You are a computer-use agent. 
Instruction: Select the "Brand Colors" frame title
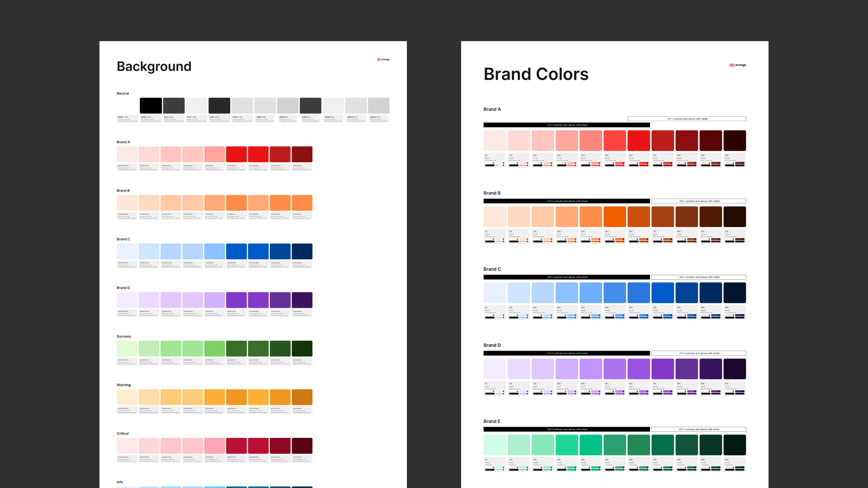[536, 74]
